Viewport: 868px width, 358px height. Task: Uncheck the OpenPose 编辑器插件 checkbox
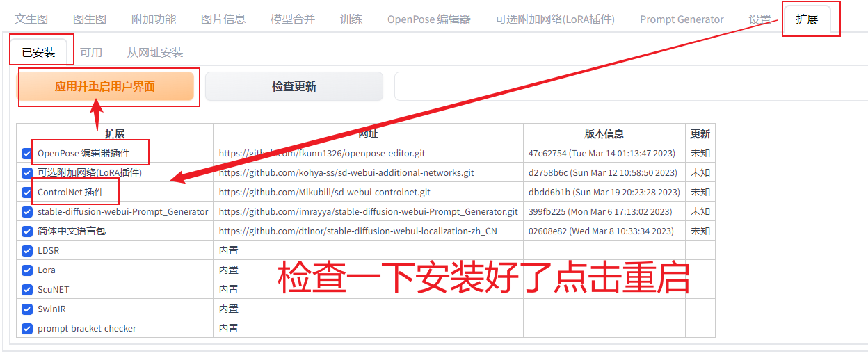tap(27, 153)
